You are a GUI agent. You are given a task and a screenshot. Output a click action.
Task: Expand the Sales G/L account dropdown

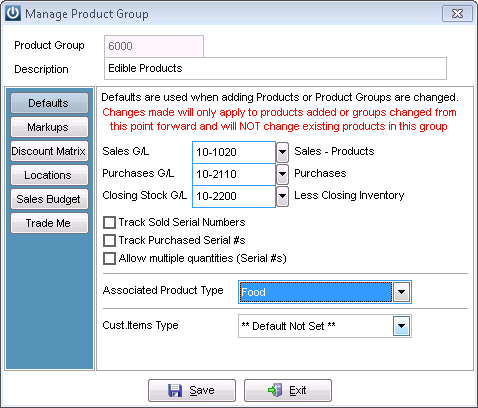[282, 152]
